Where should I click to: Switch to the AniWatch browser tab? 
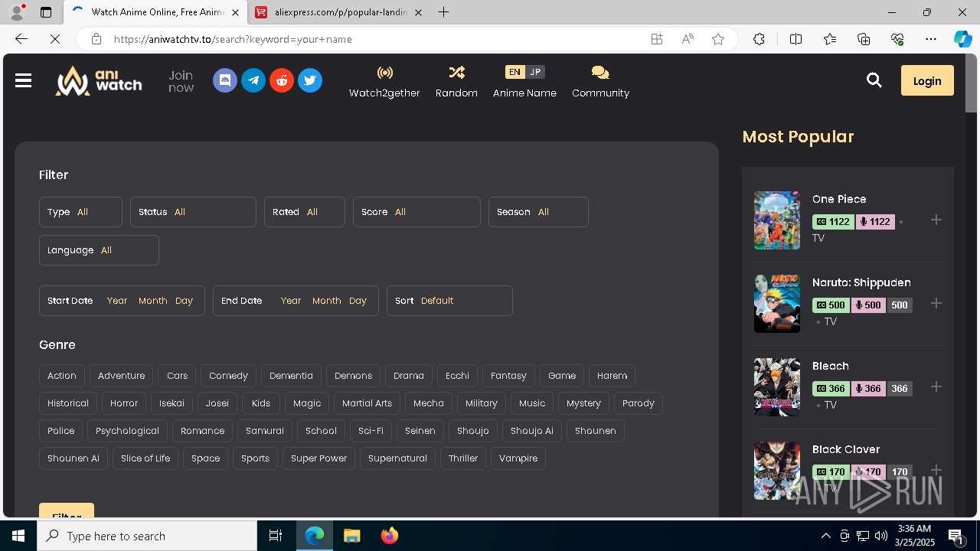pyautogui.click(x=155, y=12)
